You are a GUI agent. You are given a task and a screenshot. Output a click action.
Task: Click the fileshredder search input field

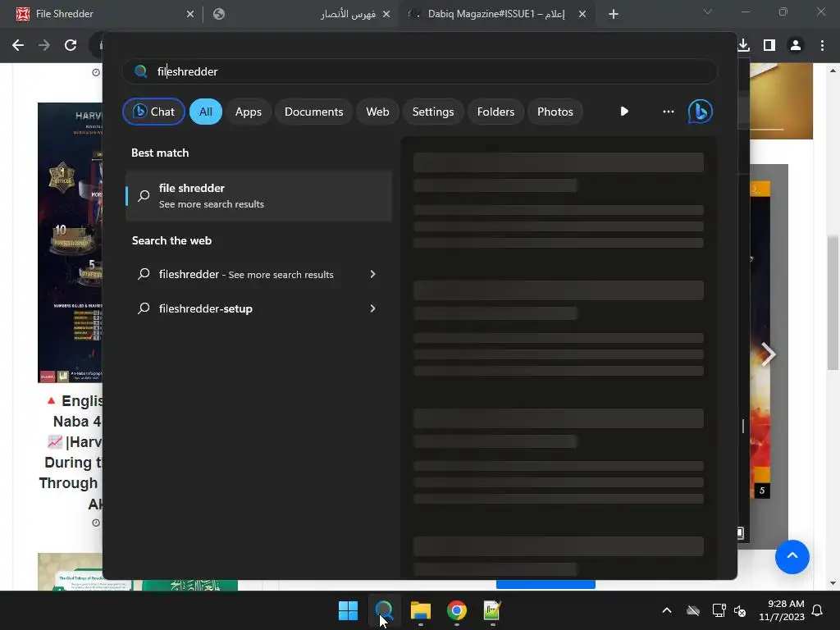tap(419, 71)
